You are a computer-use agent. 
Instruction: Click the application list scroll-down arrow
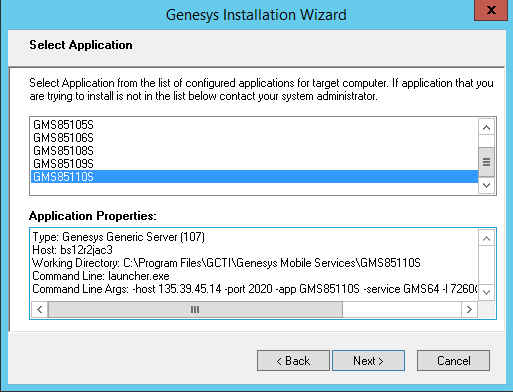click(486, 185)
